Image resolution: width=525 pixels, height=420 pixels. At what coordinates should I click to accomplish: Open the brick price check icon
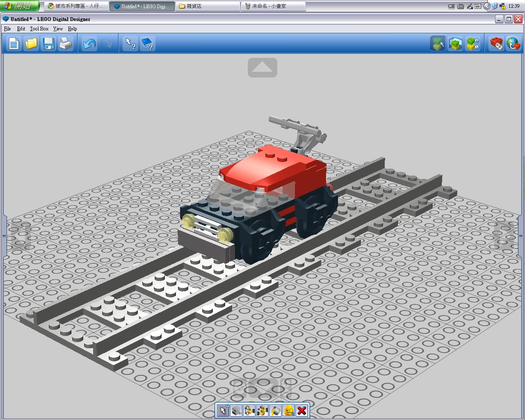496,43
